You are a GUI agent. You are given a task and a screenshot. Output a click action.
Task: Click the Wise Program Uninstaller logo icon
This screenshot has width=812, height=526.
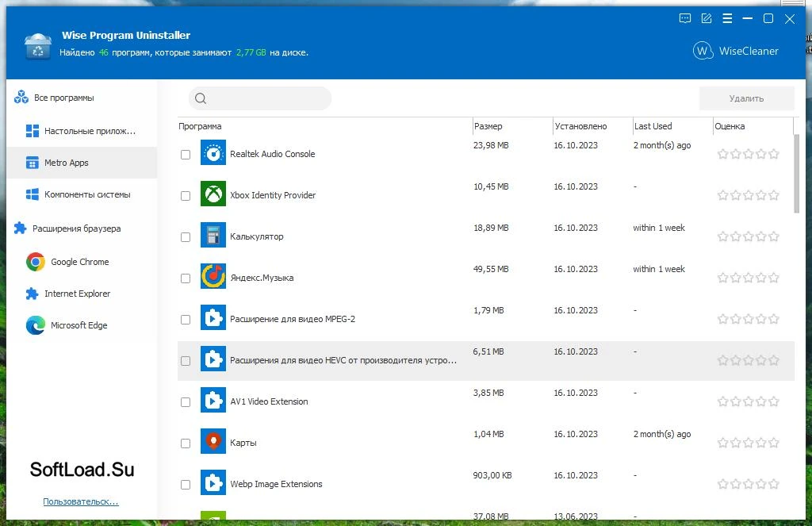[38, 45]
